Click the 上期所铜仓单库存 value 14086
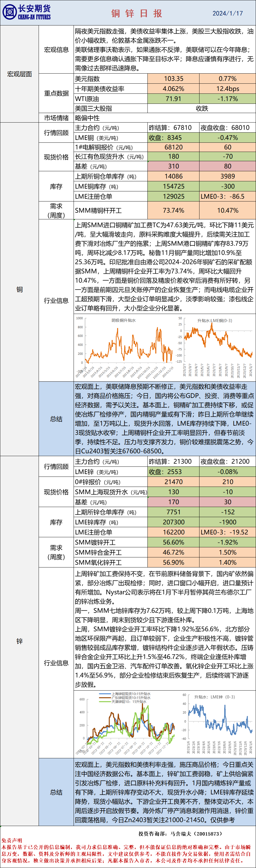Image resolution: width=256 pixels, height=868 pixels. point(173,176)
